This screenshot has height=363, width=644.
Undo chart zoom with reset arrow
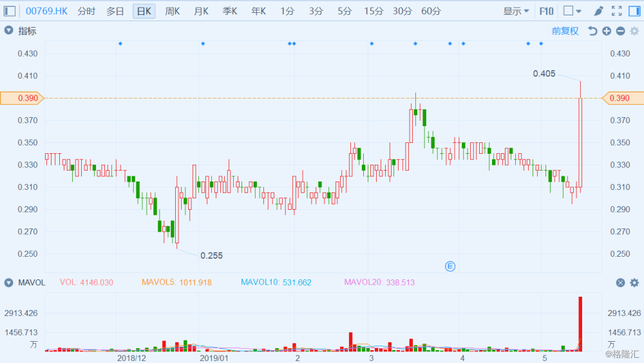pos(592,31)
